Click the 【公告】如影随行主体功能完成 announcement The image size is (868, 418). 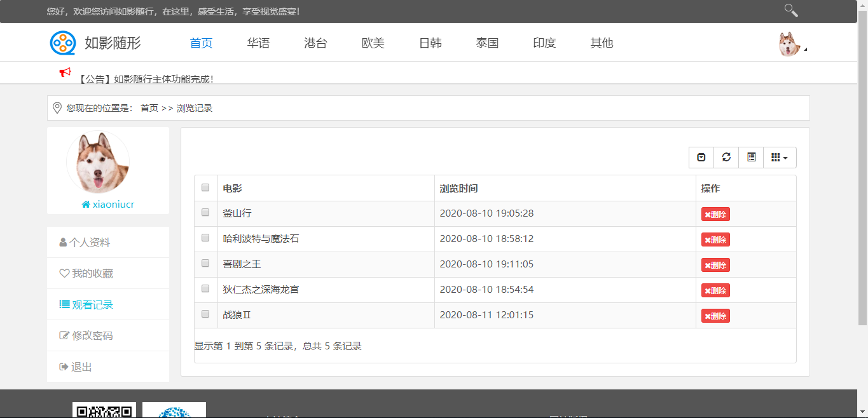coord(145,79)
